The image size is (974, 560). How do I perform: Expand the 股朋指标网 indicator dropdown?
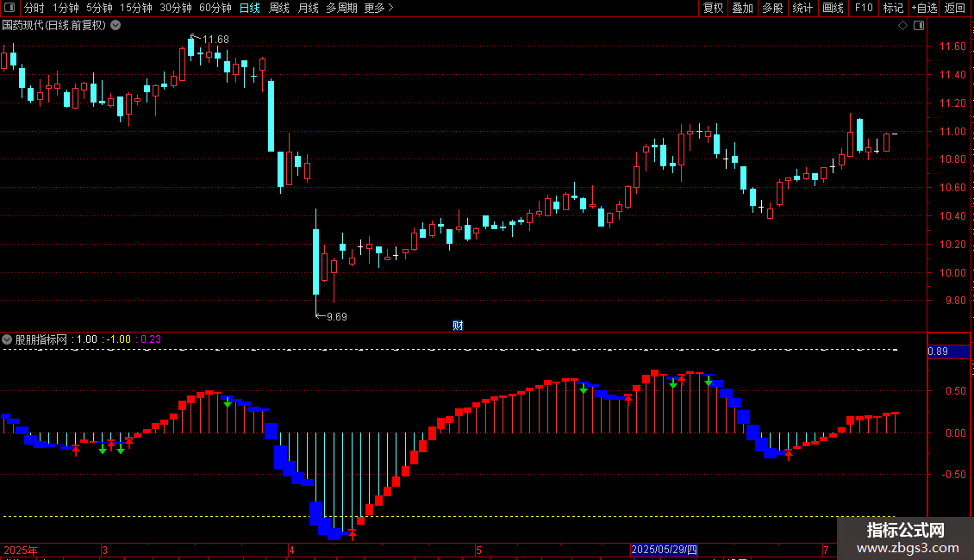pos(7,339)
